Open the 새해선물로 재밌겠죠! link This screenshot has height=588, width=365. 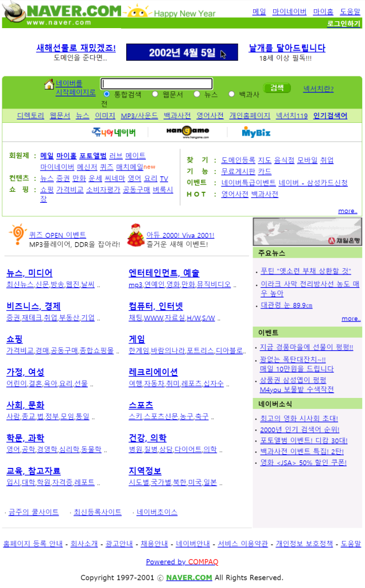coord(76,48)
